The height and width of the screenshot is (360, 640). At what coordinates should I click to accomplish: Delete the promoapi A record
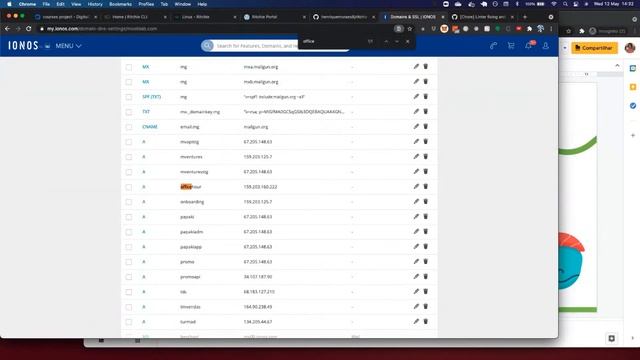(426, 276)
